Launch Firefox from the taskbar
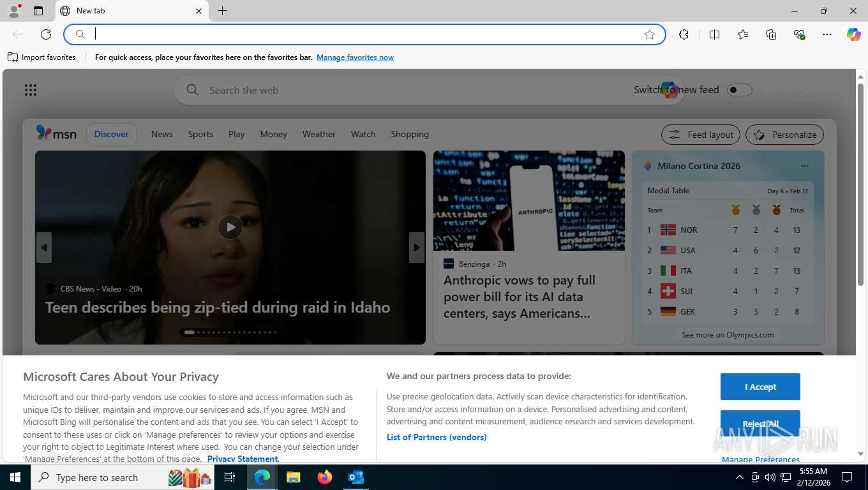The width and height of the screenshot is (868, 490). (324, 477)
